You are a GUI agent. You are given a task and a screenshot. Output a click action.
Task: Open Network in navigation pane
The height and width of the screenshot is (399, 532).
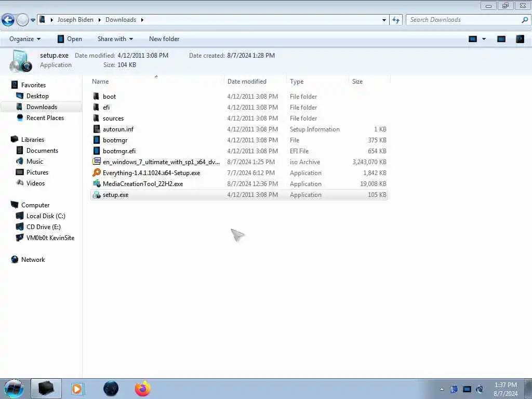[33, 260]
